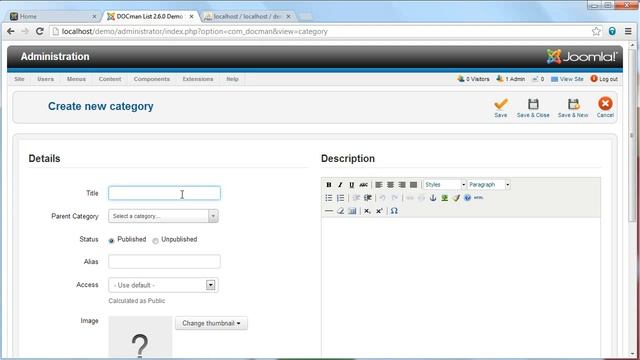The width and height of the screenshot is (640, 360).
Task: Expand the Change thumbnail menu
Action: [x=211, y=323]
